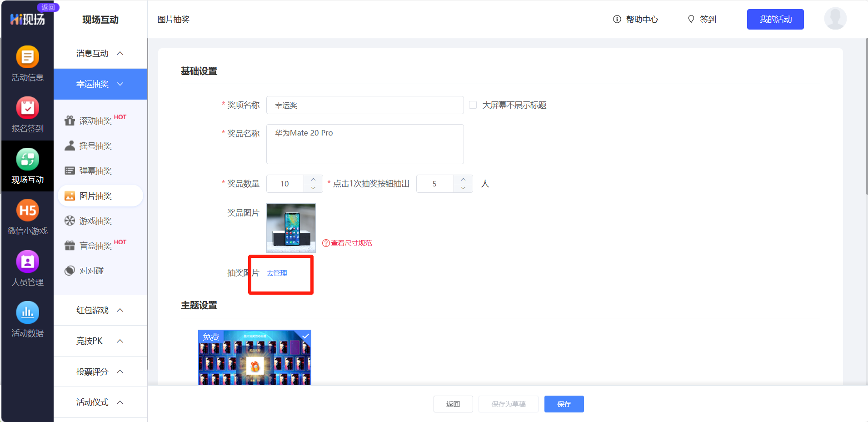The width and height of the screenshot is (868, 422).
Task: Click the 奖项名称 input field
Action: point(364,105)
